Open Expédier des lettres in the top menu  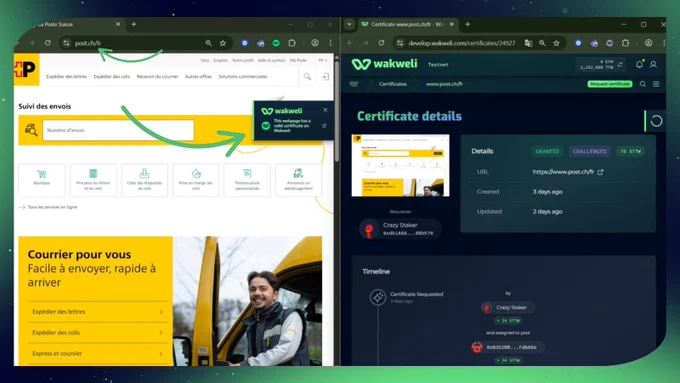(x=66, y=77)
